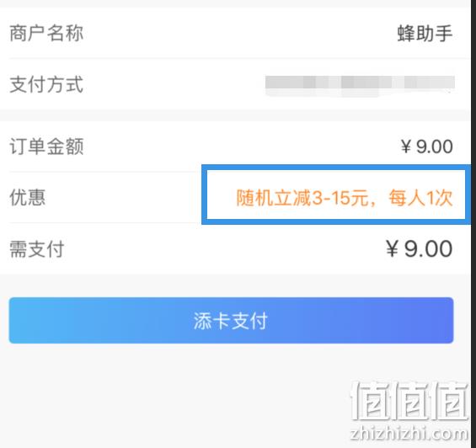Click the yen symbol in order amount
The image size is (476, 448).
[406, 147]
